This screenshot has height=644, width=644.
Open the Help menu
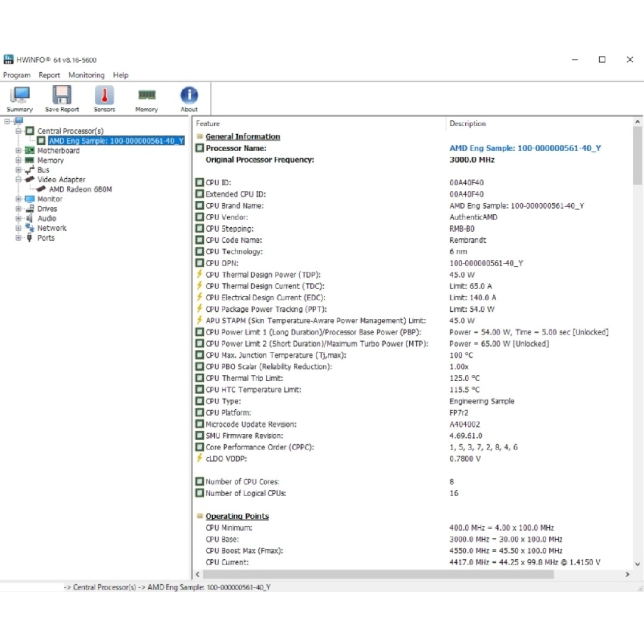(x=120, y=75)
